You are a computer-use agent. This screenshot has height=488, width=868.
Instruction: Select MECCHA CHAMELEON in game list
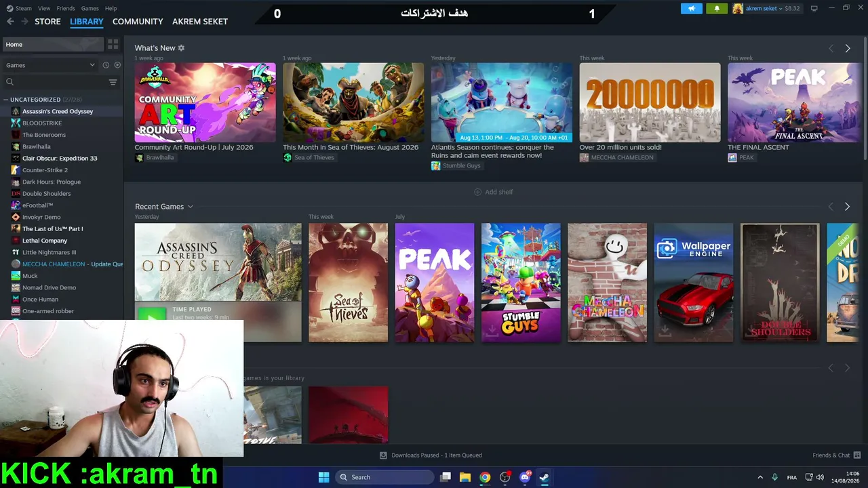click(x=54, y=264)
